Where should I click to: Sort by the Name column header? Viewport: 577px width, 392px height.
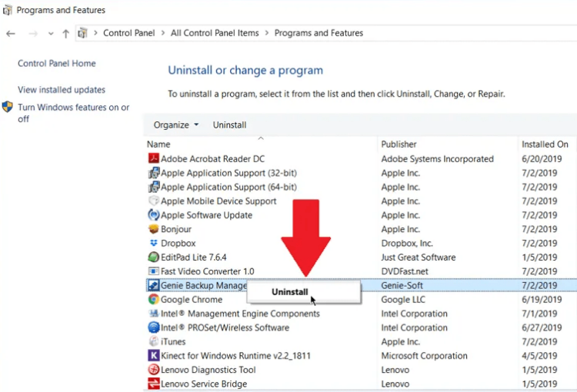[158, 145]
